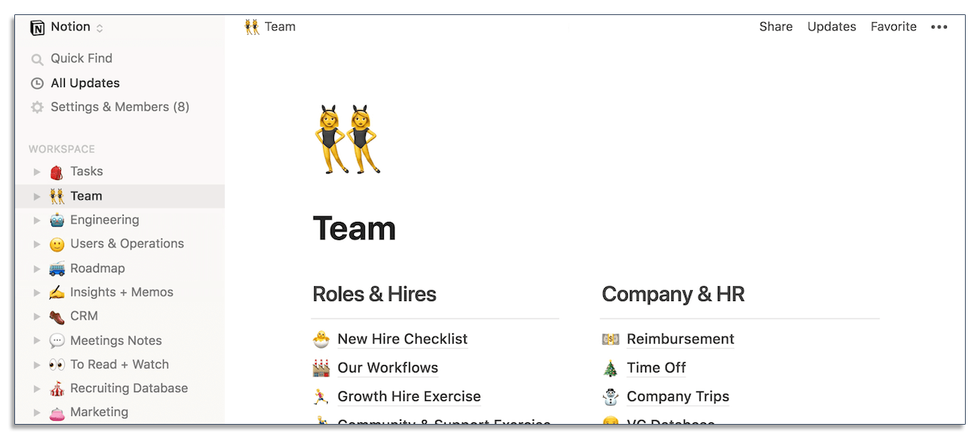Click the Reimbursement money emoji icon
The height and width of the screenshot is (439, 980).
coord(610,339)
